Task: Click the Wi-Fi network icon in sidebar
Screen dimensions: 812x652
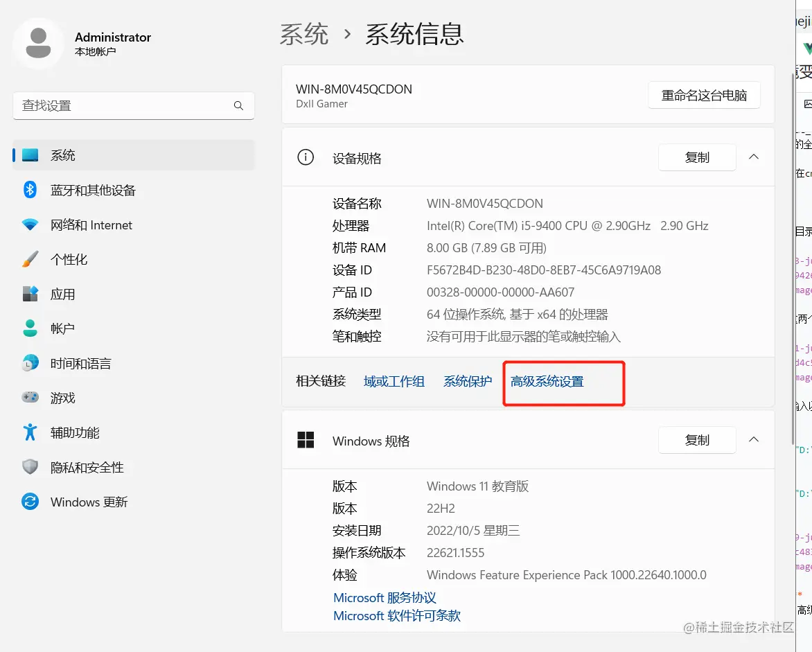Action: (30, 224)
